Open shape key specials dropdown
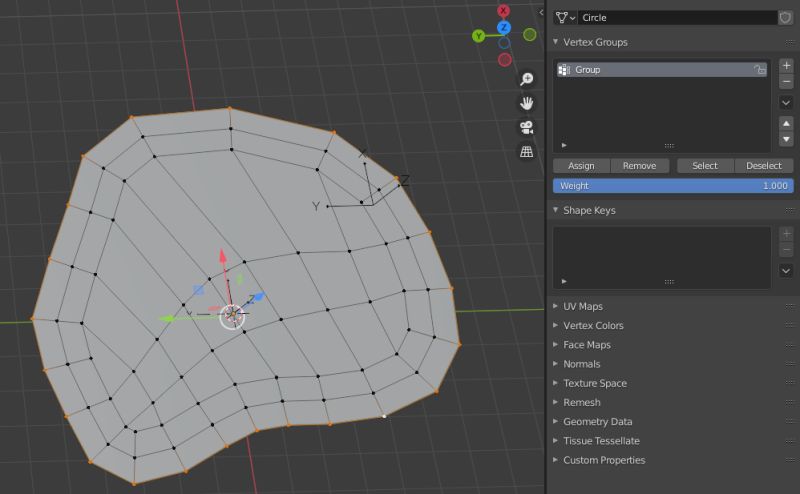The height and width of the screenshot is (494, 800). (786, 270)
